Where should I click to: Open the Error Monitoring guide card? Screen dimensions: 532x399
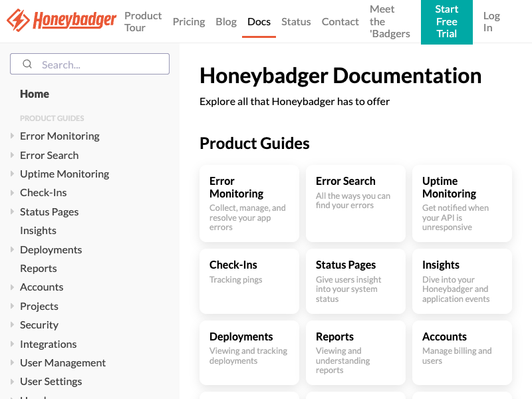249,203
